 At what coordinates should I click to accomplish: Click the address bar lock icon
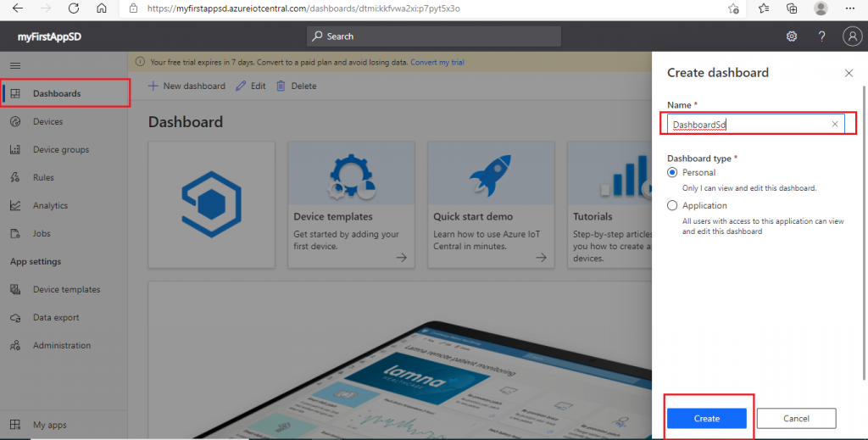133,8
